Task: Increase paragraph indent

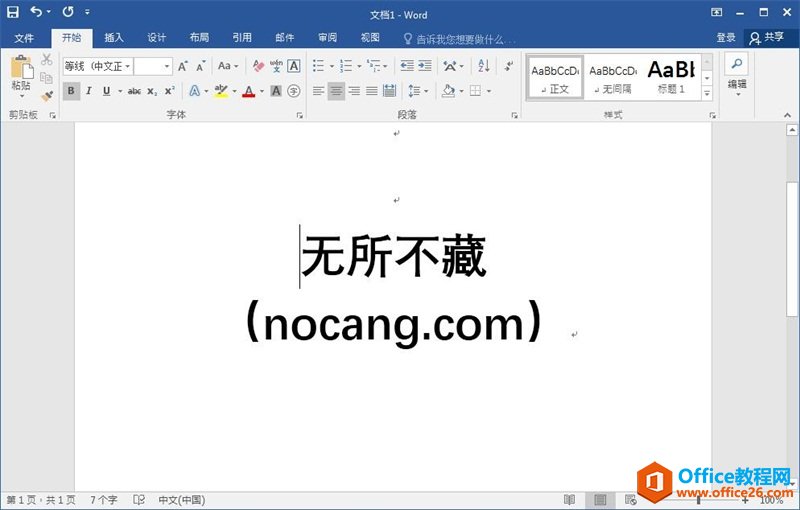Action: (x=425, y=66)
